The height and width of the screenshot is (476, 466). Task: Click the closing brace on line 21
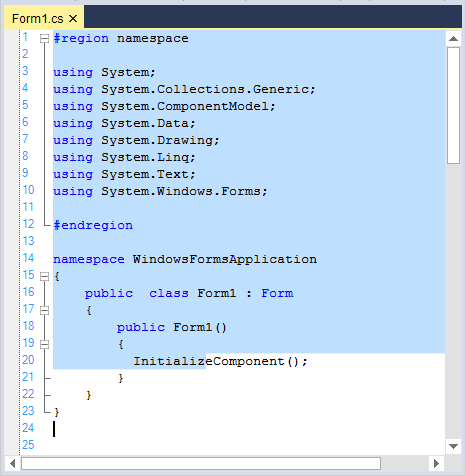tap(121, 379)
